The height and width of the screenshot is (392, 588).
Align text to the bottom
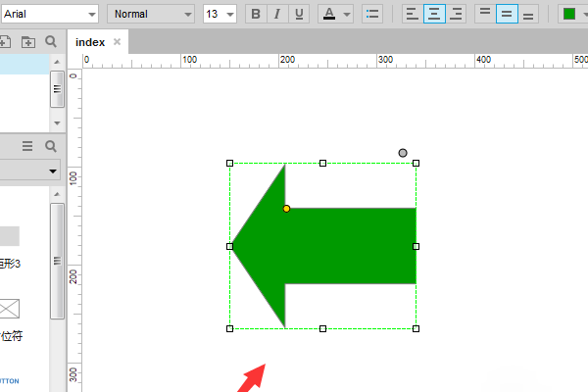[529, 14]
